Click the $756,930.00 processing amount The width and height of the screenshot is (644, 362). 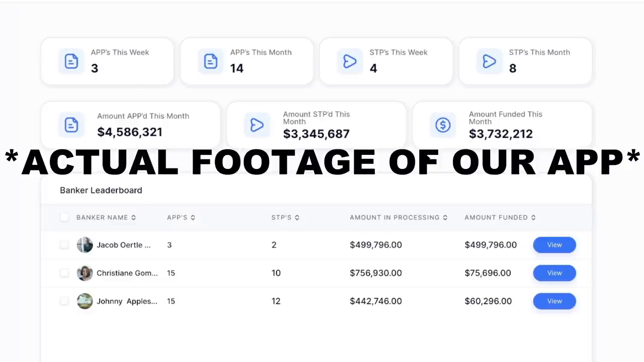[x=376, y=273]
